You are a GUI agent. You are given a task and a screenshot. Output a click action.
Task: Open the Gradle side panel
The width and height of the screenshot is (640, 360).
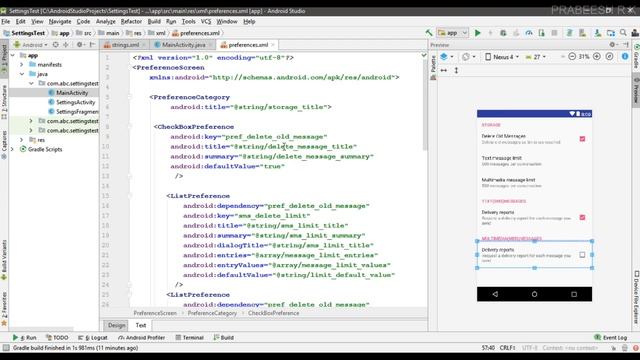[x=636, y=56]
